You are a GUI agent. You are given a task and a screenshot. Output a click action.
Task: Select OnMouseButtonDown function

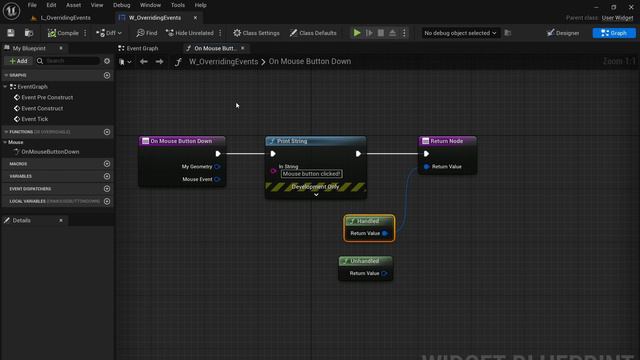(50, 152)
